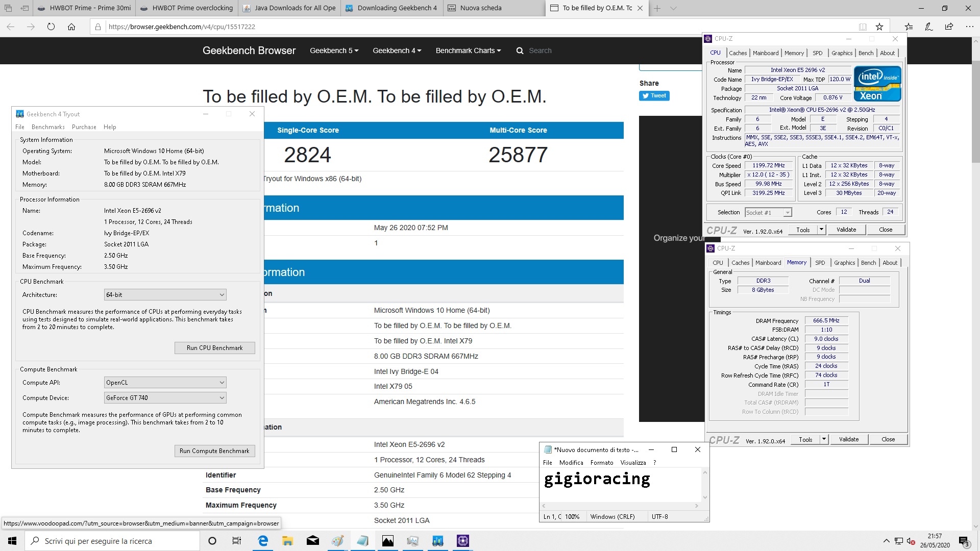This screenshot has width=980, height=551.
Task: Open Photos app in taskbar
Action: point(388,541)
